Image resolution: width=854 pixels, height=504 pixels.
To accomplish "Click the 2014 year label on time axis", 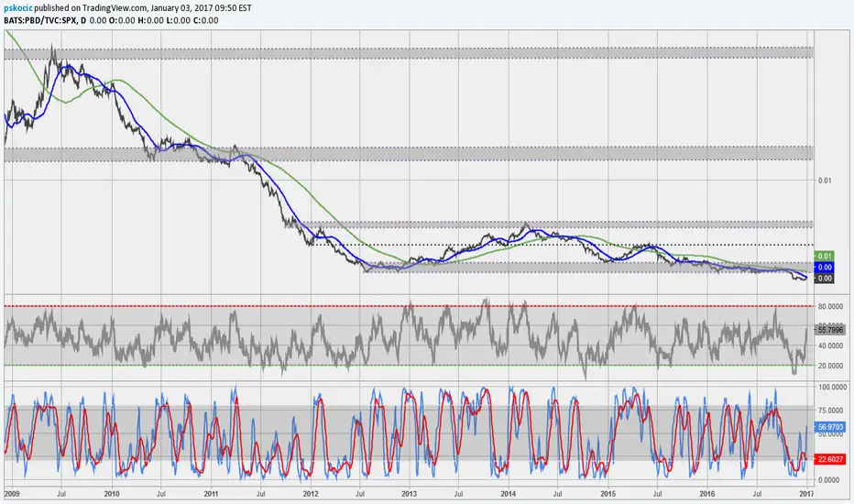I will [509, 494].
